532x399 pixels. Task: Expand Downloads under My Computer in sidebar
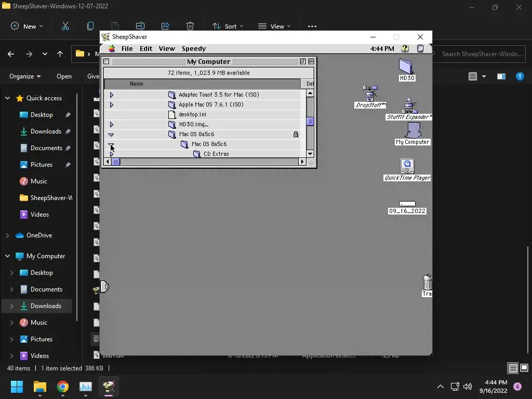[11, 306]
